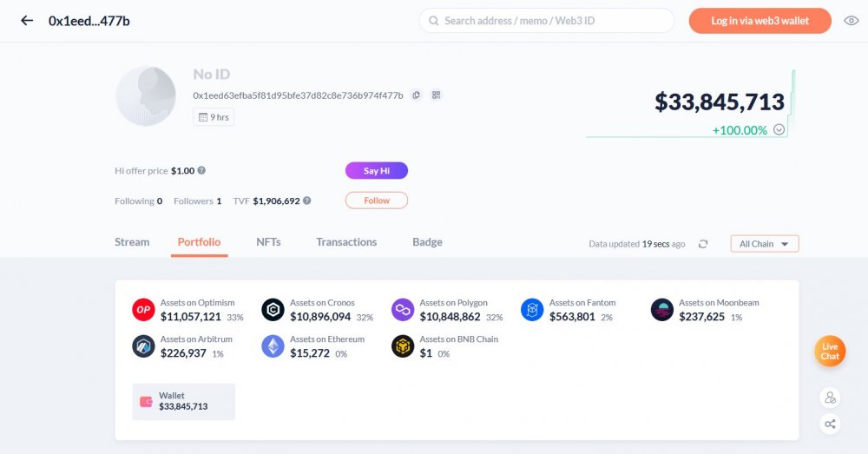Log in via web3 wallet
Viewport: 868px width, 454px height.
(760, 21)
